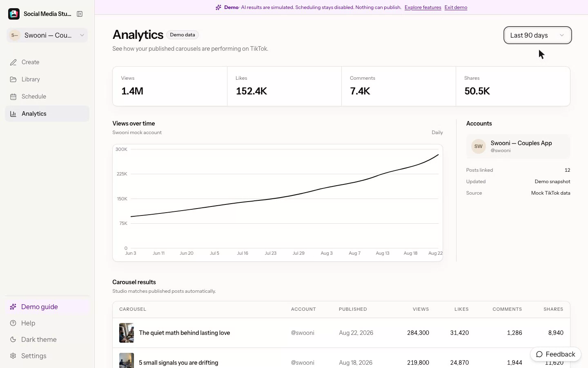Click the bar chart icon beside Analytics

[13, 114]
